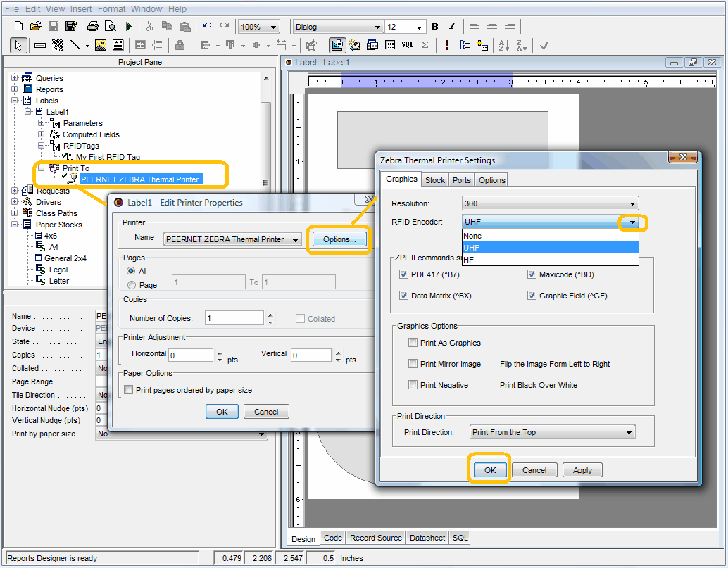The image size is (728, 568).
Task: Switch to the Record Source tab
Action: click(x=375, y=538)
